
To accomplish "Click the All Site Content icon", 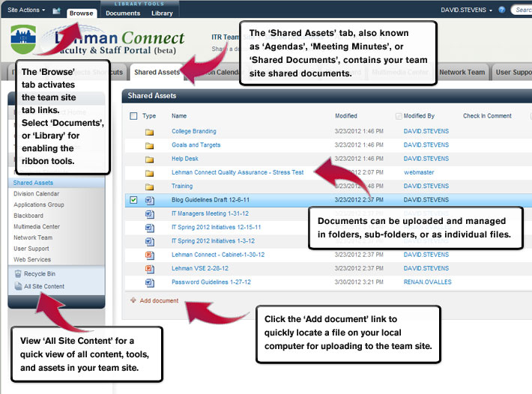I will click(18, 286).
